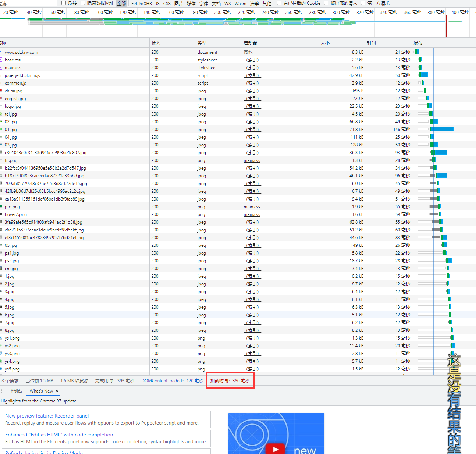Toggle the 被屏蔽的请求 checkbox
The height and width of the screenshot is (454, 476).
click(326, 3)
